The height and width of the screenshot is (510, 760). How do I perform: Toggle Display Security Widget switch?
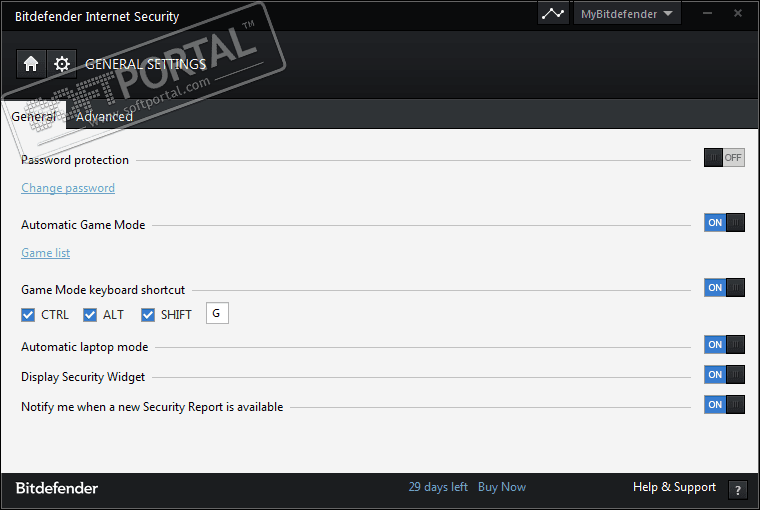(x=724, y=375)
